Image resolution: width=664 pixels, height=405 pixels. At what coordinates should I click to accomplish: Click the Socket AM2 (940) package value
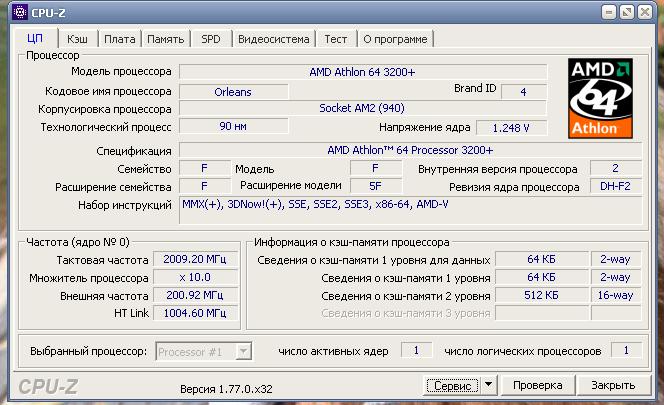(363, 108)
